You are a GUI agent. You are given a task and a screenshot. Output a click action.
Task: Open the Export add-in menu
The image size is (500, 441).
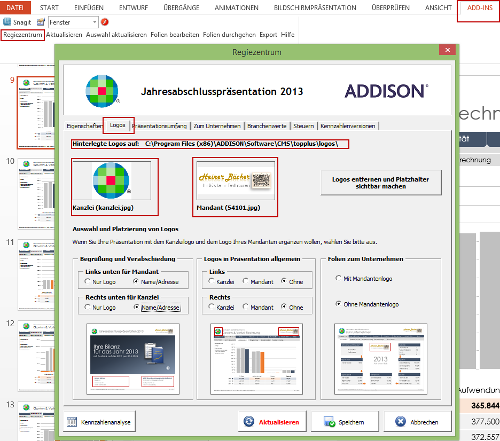(268, 35)
